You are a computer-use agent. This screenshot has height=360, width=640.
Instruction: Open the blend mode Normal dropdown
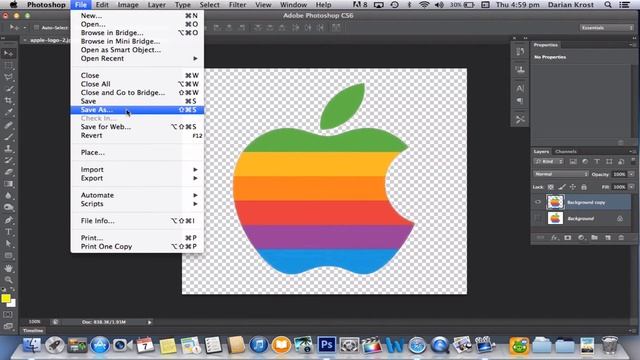561,174
